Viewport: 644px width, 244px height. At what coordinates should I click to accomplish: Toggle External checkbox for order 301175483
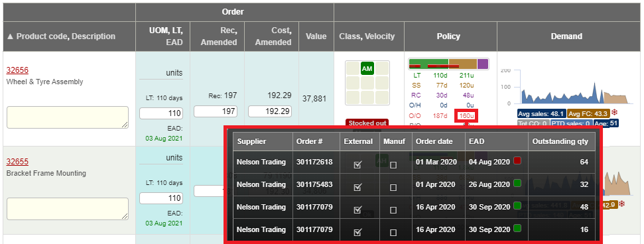point(357,188)
